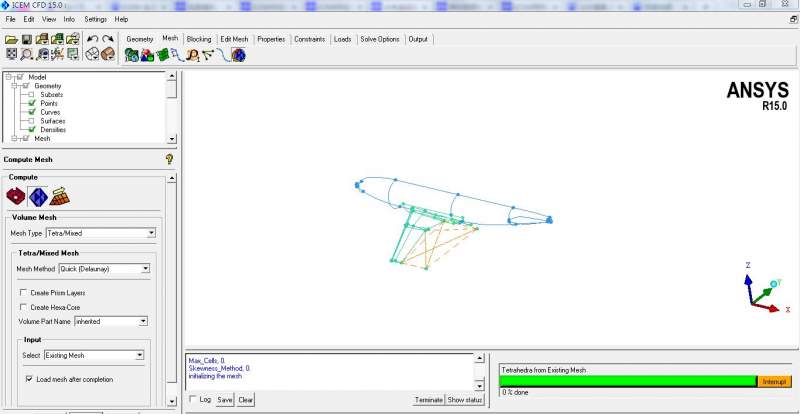Open Create Mesh Density icon
This screenshot has height=414, width=800.
click(x=192, y=55)
